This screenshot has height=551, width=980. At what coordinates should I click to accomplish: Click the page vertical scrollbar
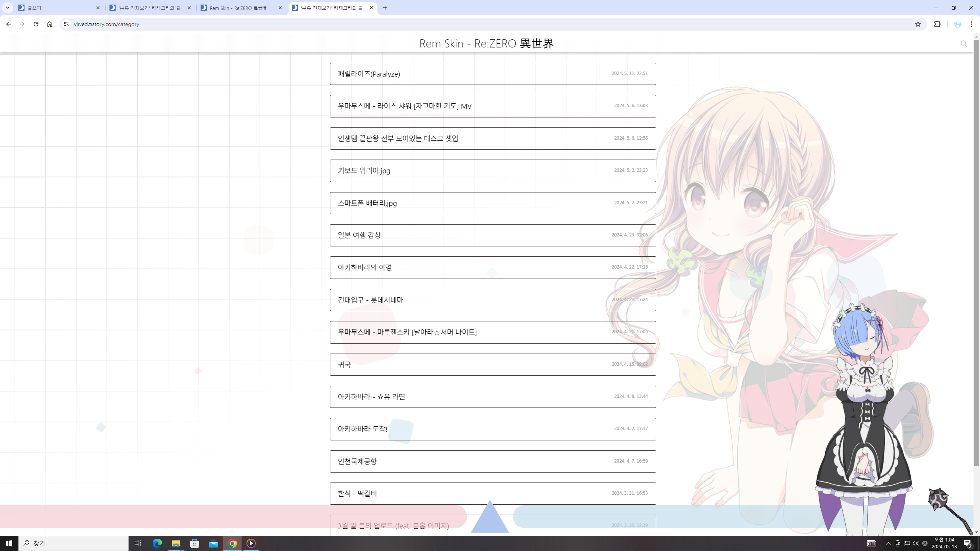coord(977,253)
